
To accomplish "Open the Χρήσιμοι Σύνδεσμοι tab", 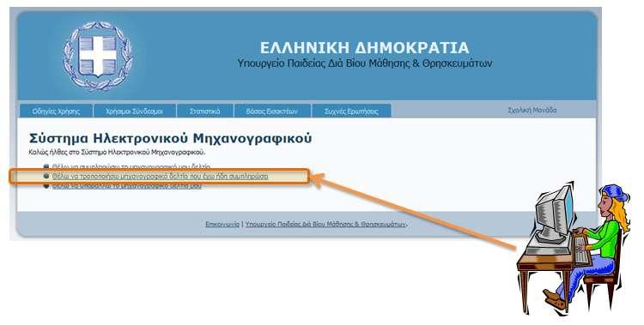I will (135, 111).
